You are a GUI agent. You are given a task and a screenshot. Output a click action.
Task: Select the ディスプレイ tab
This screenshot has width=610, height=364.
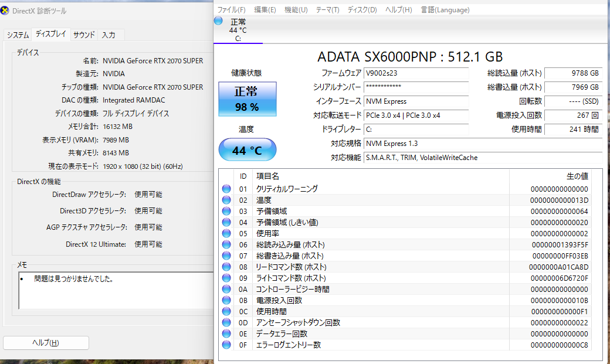(x=50, y=34)
